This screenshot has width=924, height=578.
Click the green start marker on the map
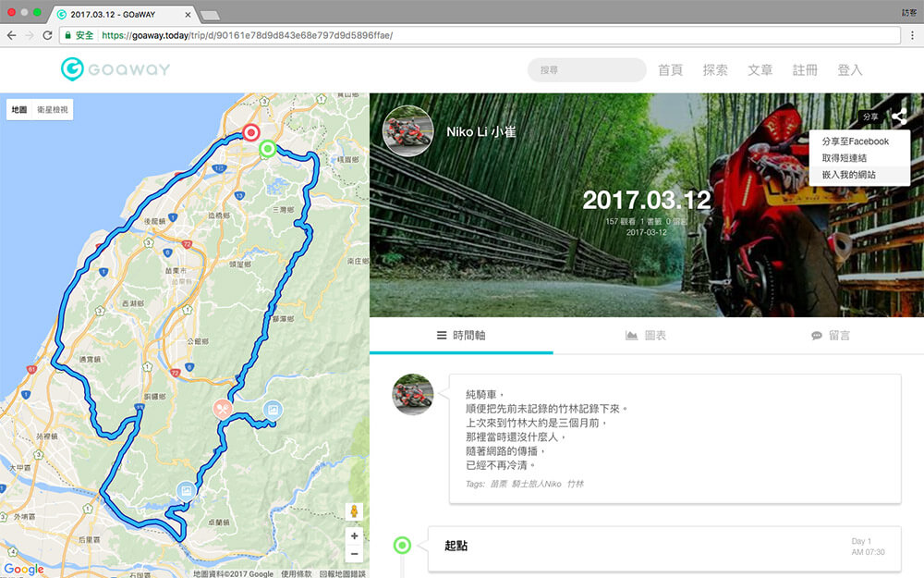coord(266,149)
